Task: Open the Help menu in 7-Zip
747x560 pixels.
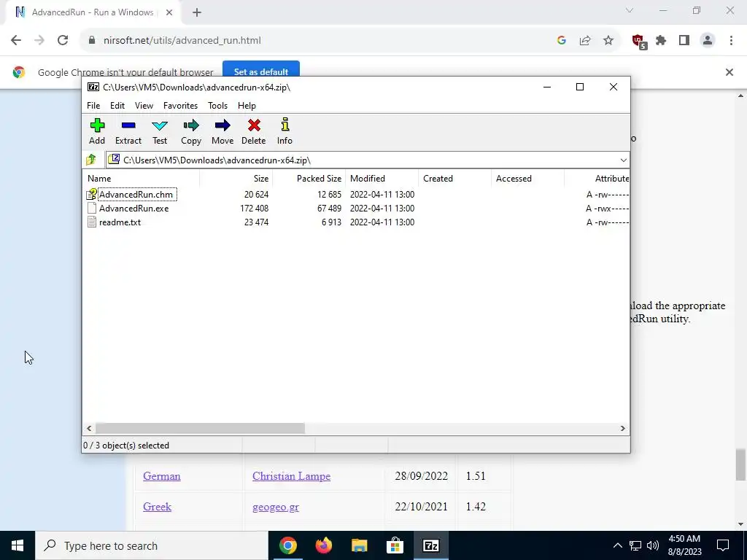Action: [x=247, y=106]
